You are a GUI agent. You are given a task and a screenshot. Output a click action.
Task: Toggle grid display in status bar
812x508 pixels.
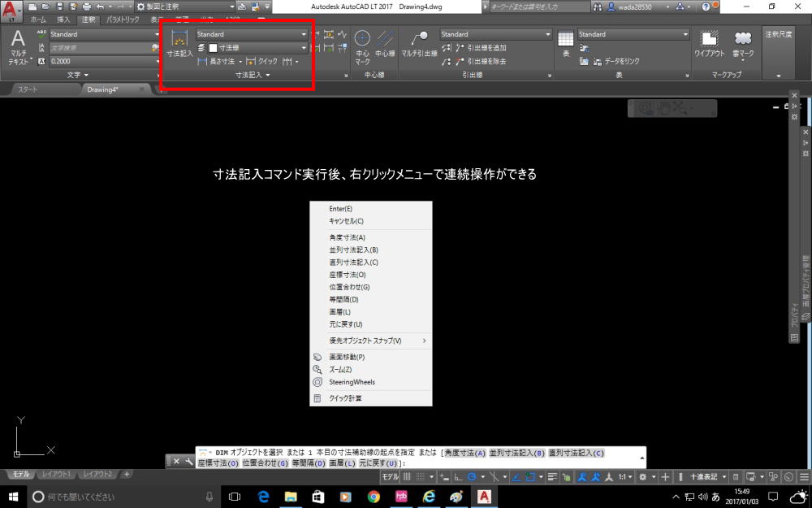click(x=407, y=477)
